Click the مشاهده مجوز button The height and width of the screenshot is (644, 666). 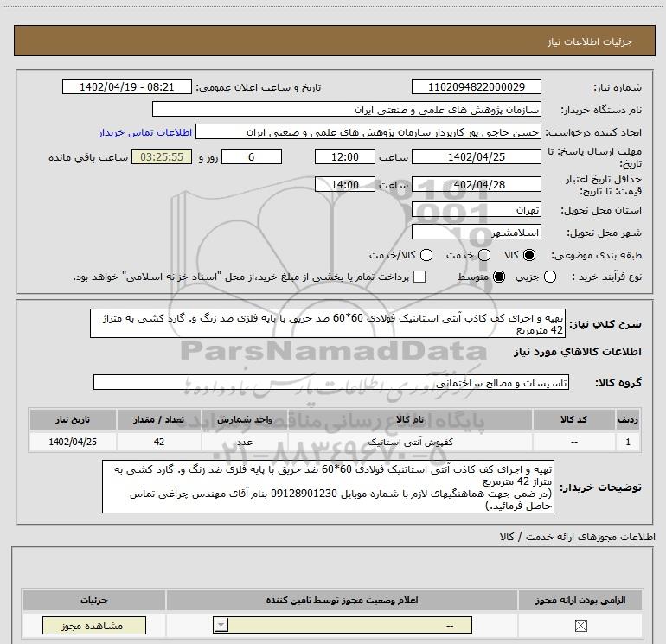point(94,626)
